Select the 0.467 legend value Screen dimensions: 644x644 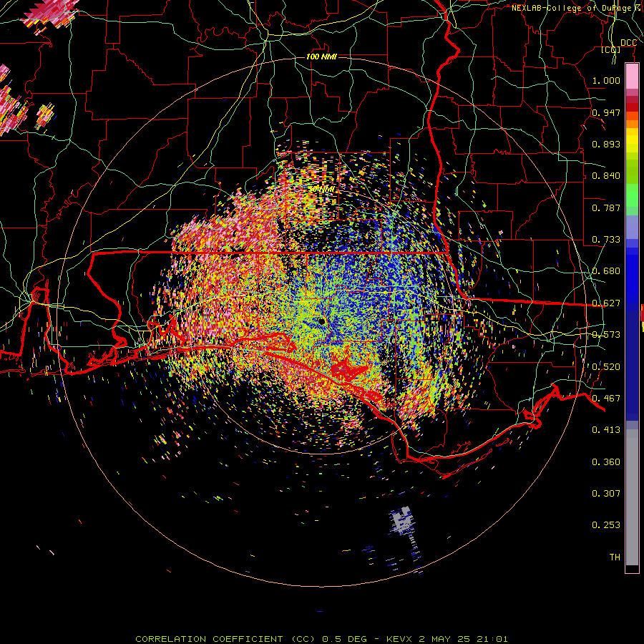point(606,399)
